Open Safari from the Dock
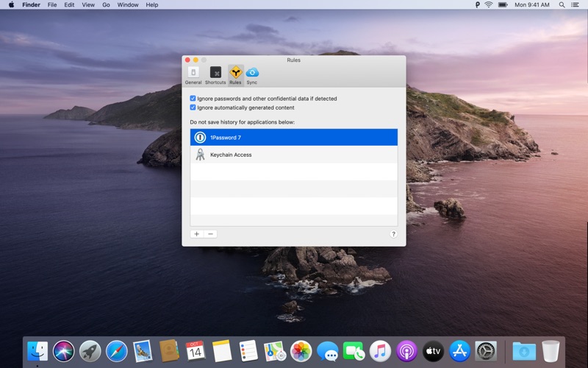The image size is (588, 368). 117,351
